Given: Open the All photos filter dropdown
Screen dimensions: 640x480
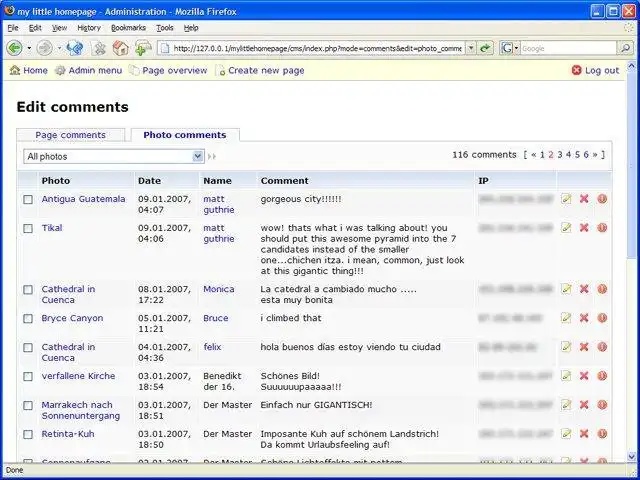Looking at the screenshot, I should click(114, 156).
